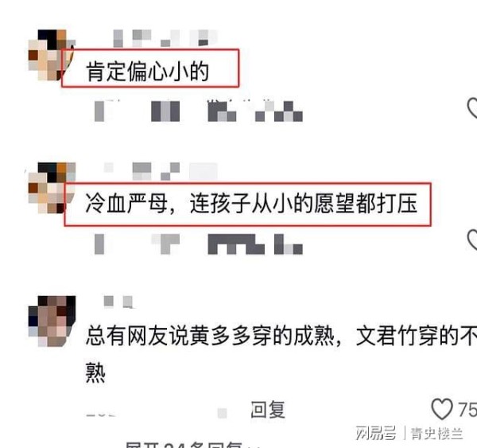Select the 总有网友说黄多多 comment text
The height and width of the screenshot is (448, 477).
(x=281, y=353)
